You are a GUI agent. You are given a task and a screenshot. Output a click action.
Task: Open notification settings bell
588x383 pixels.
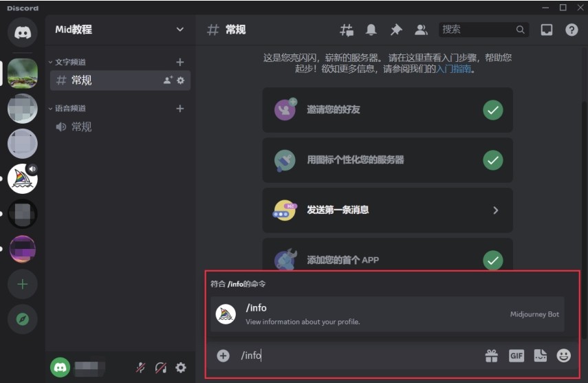[371, 30]
